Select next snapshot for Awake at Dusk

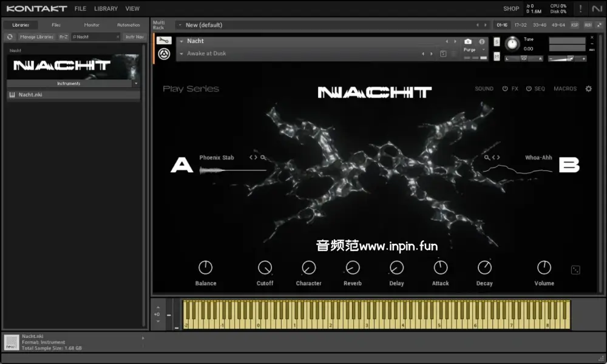pos(432,54)
